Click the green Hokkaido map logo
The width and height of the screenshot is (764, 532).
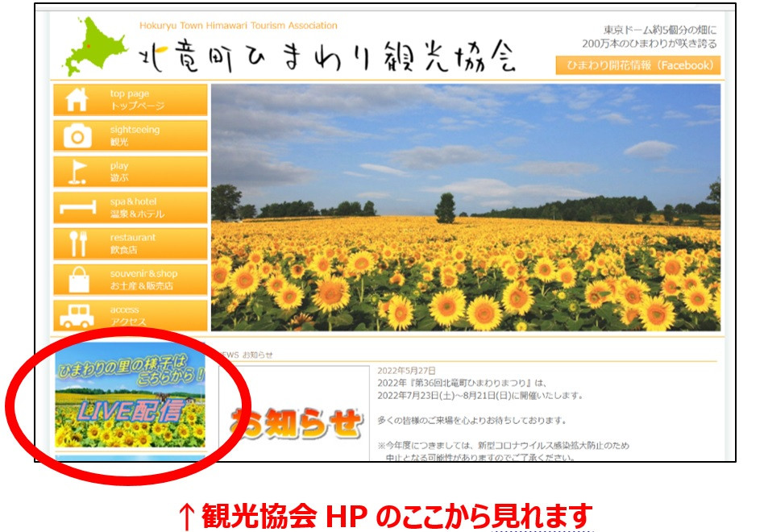coord(95,46)
